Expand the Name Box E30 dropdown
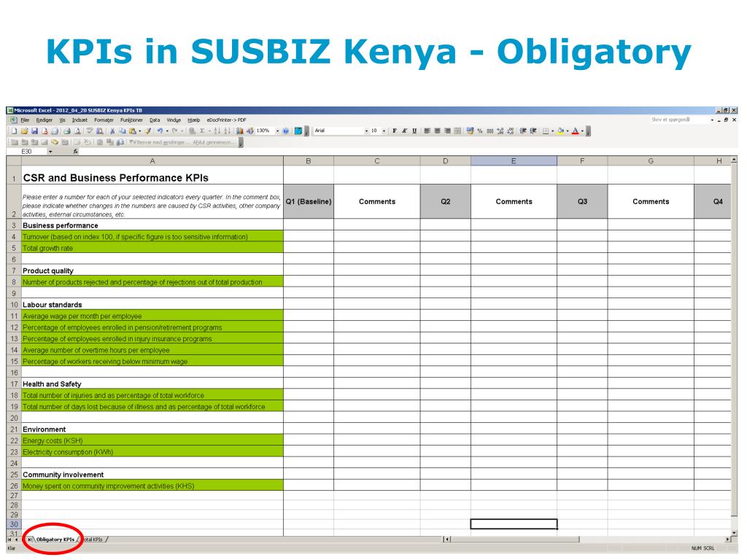The height and width of the screenshot is (560, 747). [50, 152]
